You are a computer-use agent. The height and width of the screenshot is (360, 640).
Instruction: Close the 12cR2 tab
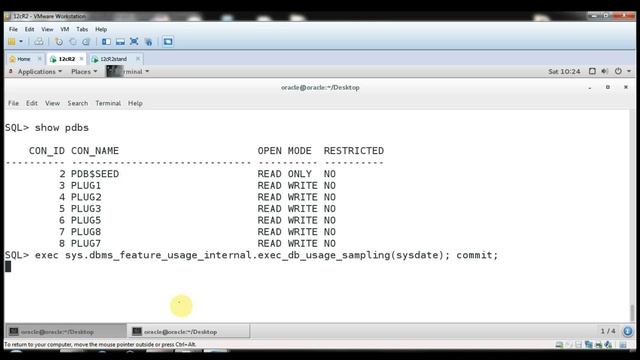point(82,59)
